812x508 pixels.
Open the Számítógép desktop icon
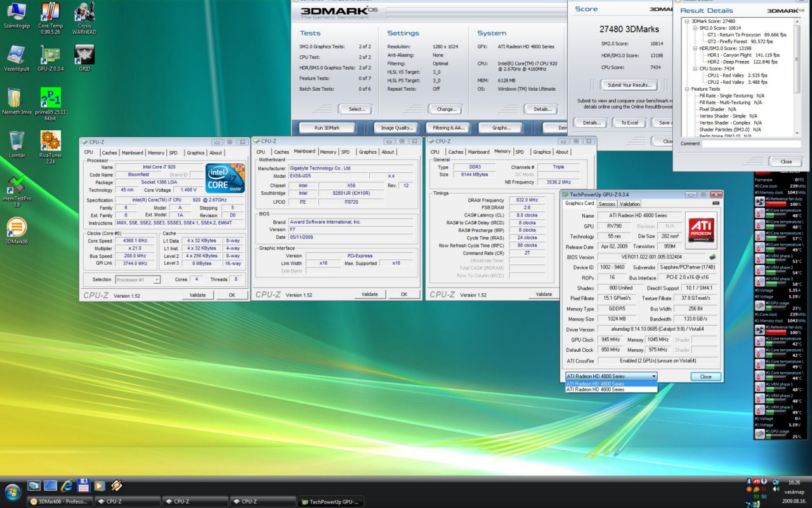(x=17, y=16)
